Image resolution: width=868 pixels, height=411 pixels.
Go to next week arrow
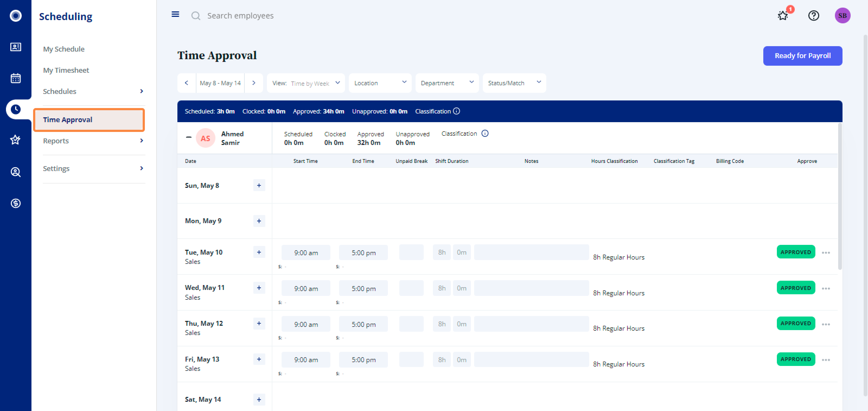[254, 83]
